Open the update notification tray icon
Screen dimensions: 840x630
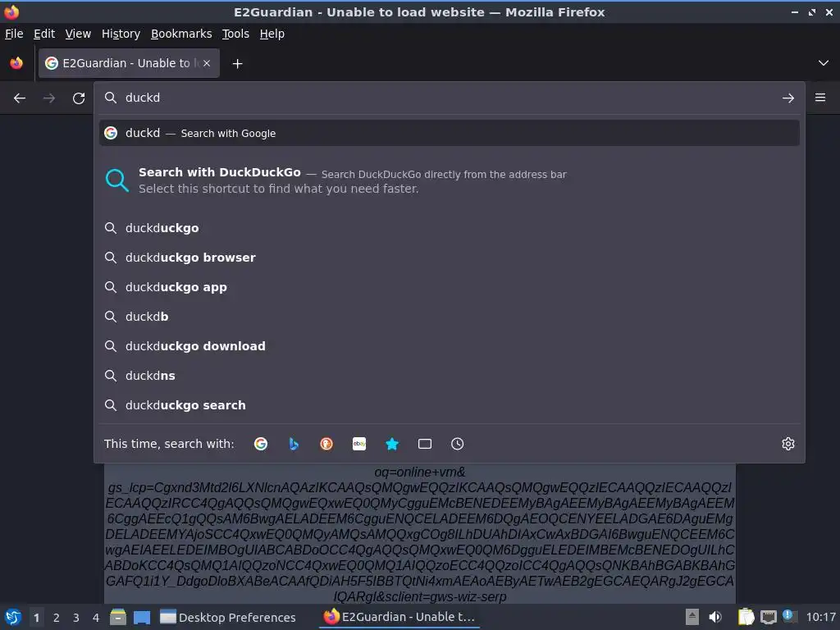click(x=788, y=615)
